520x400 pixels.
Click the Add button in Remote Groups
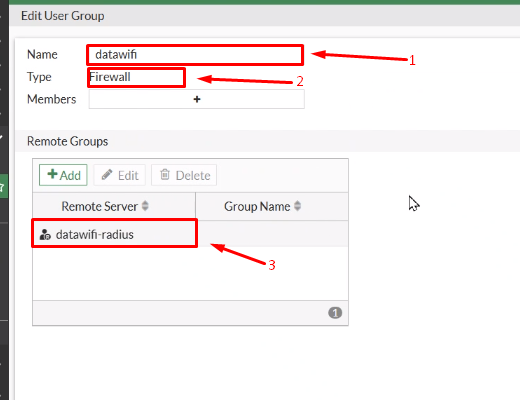[63, 175]
